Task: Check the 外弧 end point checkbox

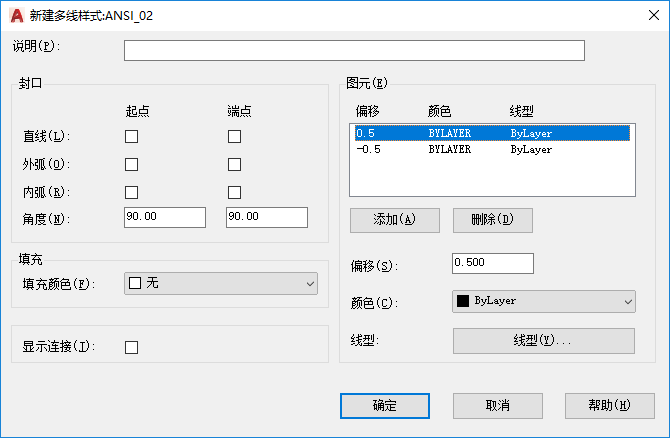Action: (x=234, y=165)
